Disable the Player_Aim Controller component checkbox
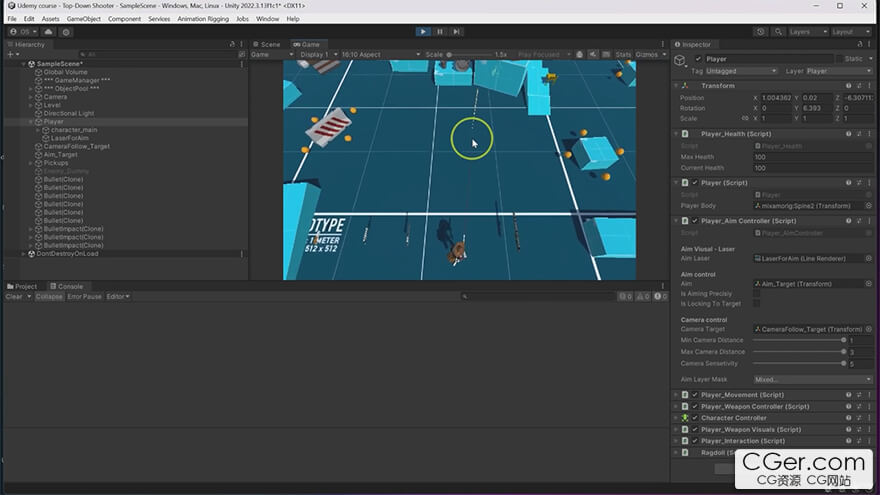 click(695, 221)
